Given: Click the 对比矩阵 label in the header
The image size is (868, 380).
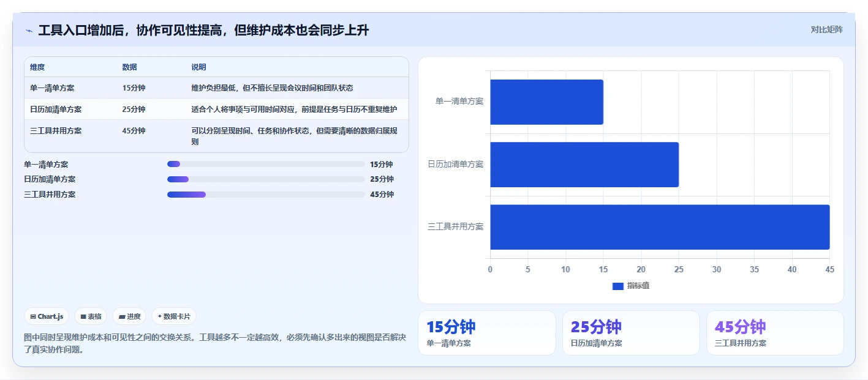Looking at the screenshot, I should (x=826, y=29).
